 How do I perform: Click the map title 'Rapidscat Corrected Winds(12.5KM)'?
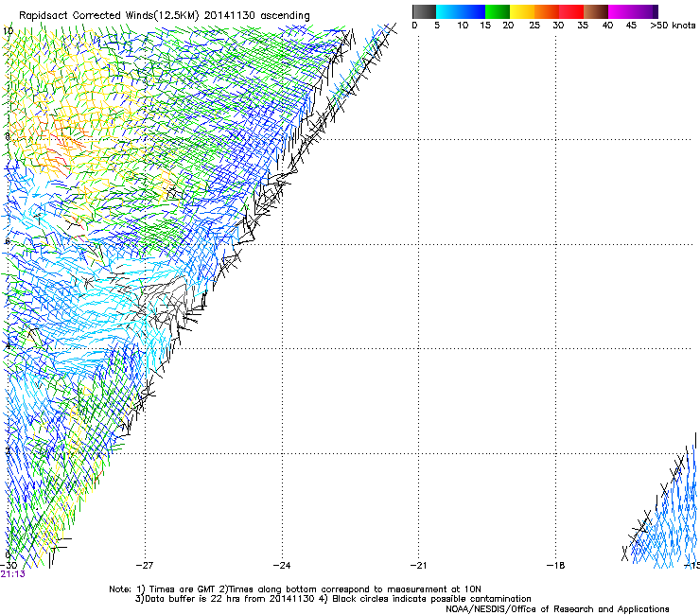tap(109, 16)
